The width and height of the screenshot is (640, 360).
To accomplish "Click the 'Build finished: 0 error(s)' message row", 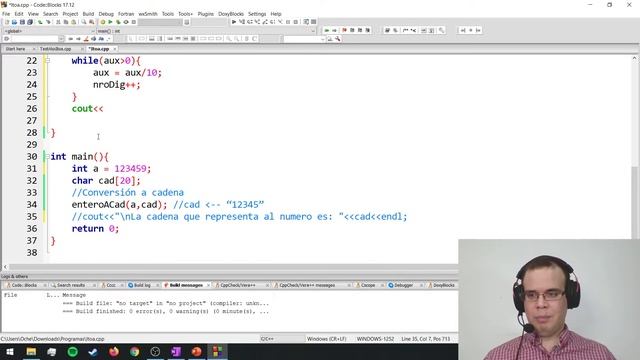I will 166,311.
